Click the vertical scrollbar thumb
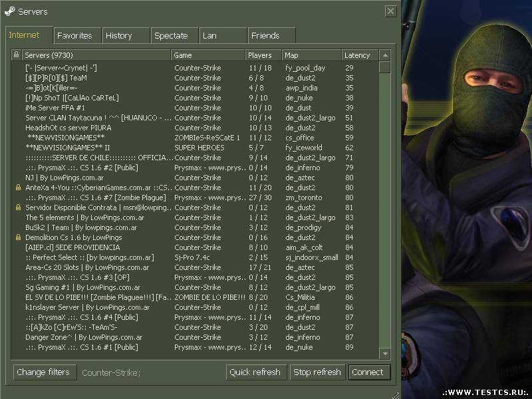Image resolution: width=532 pixels, height=399 pixels. tap(385, 67)
